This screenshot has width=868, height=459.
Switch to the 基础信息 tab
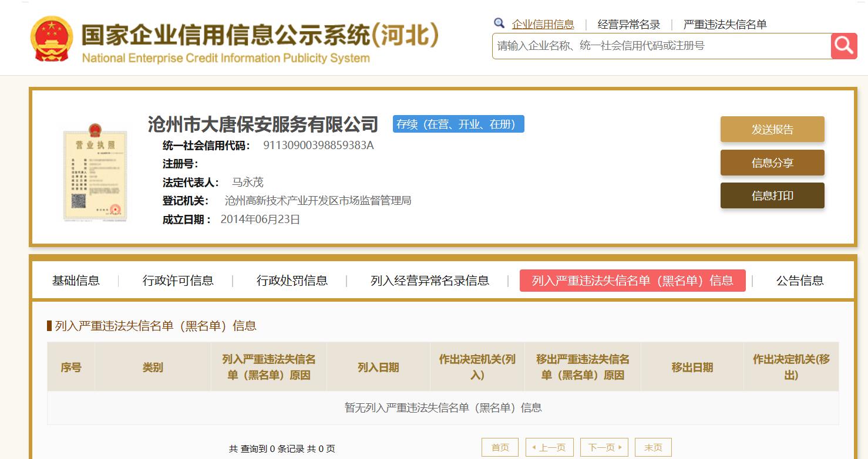[76, 281]
